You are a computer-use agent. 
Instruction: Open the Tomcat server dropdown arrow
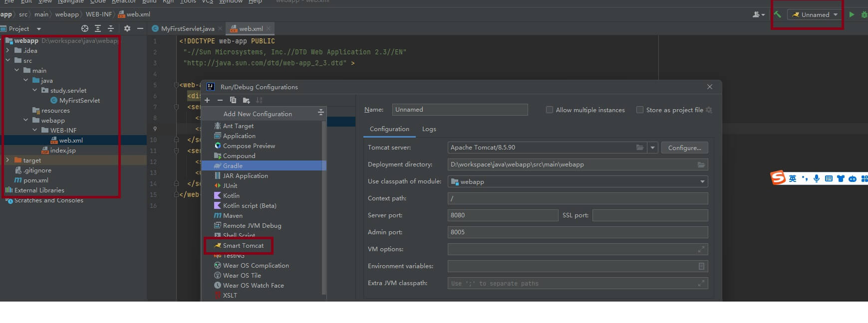[x=652, y=148]
